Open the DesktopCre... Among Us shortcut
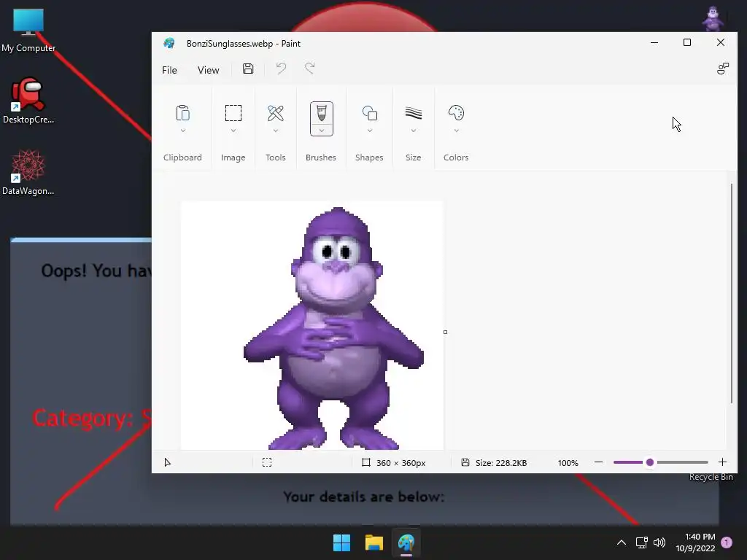This screenshot has height=560, width=747. (28, 101)
